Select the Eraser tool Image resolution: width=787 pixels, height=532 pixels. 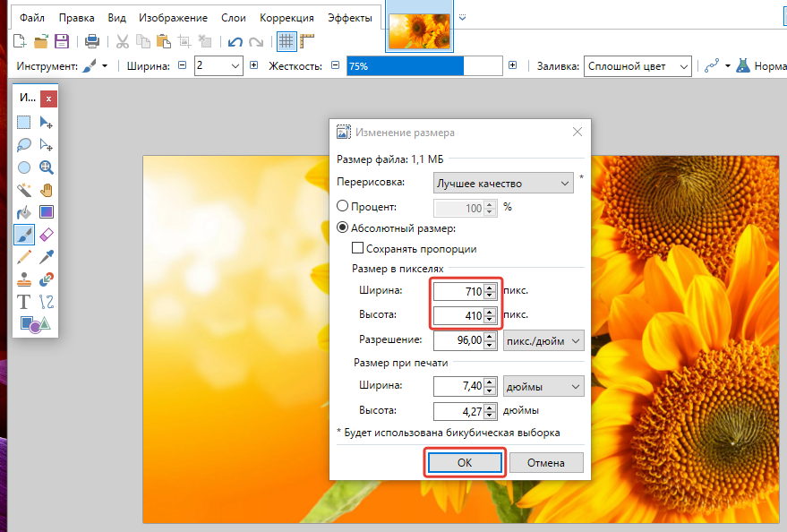[47, 235]
